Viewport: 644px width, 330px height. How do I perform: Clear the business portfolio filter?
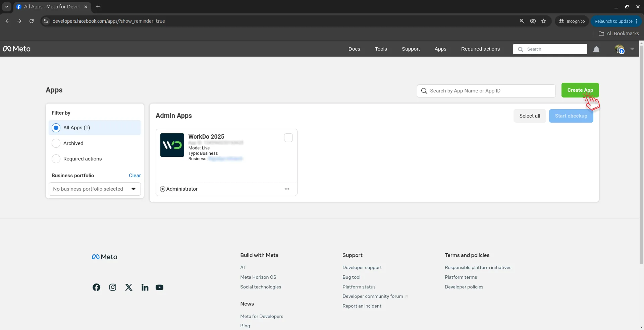[x=135, y=176]
